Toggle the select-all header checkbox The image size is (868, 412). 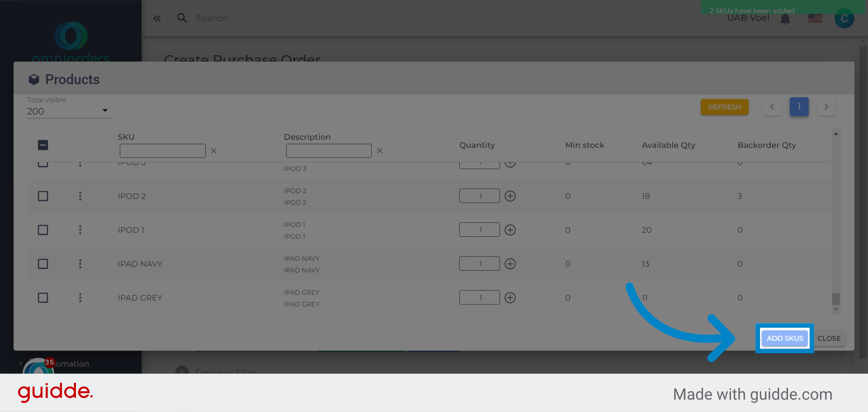pos(43,145)
